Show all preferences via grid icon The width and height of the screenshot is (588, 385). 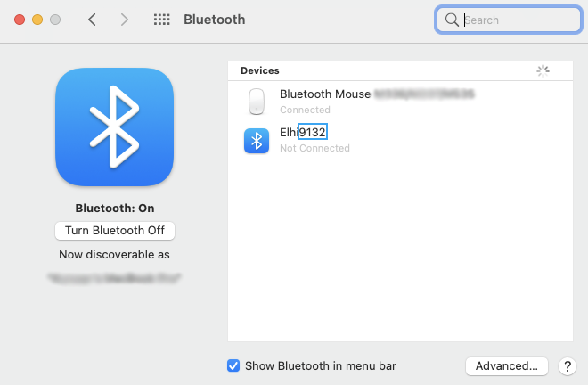pos(161,20)
